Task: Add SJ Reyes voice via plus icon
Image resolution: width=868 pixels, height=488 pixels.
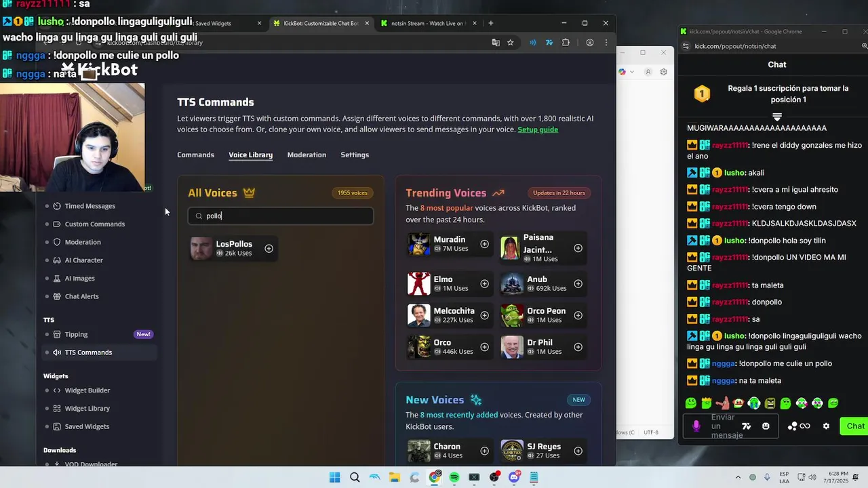Action: click(578, 451)
